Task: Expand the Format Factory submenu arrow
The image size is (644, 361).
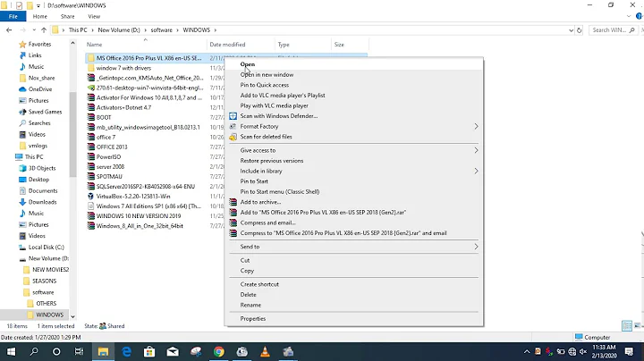Action: tap(476, 126)
